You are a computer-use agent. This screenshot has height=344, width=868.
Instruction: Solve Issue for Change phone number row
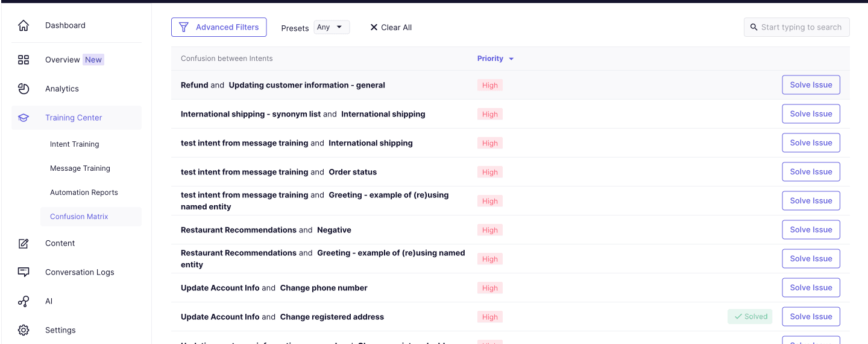[x=811, y=288]
